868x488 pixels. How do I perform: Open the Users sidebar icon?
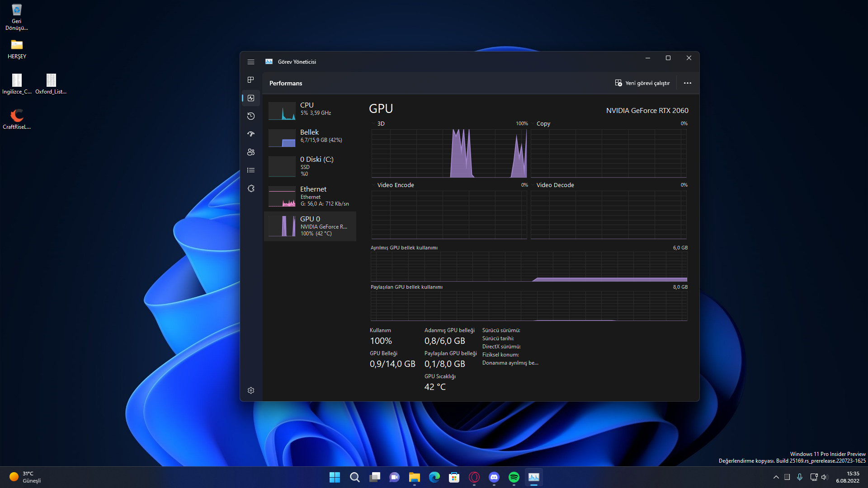pyautogui.click(x=251, y=152)
